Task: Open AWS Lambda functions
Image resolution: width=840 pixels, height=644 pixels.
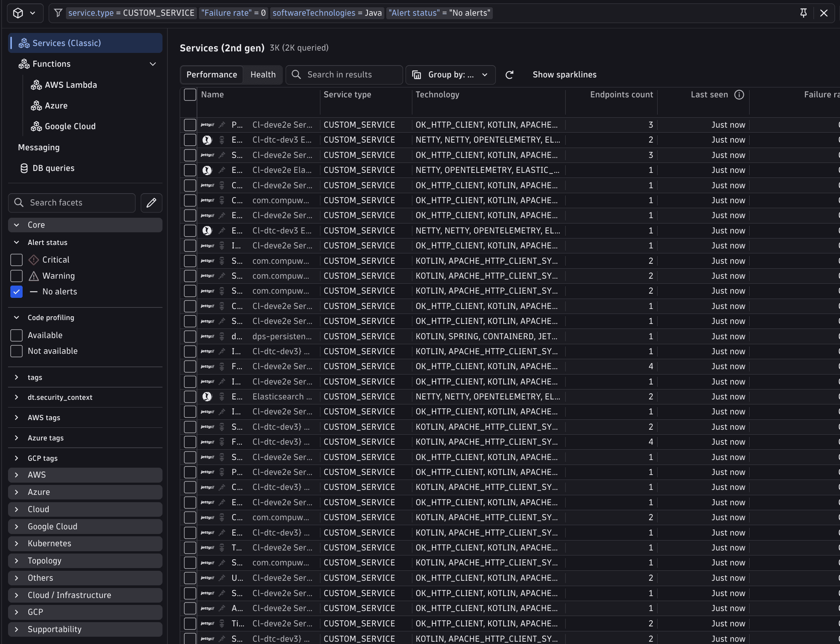Action: click(x=71, y=85)
